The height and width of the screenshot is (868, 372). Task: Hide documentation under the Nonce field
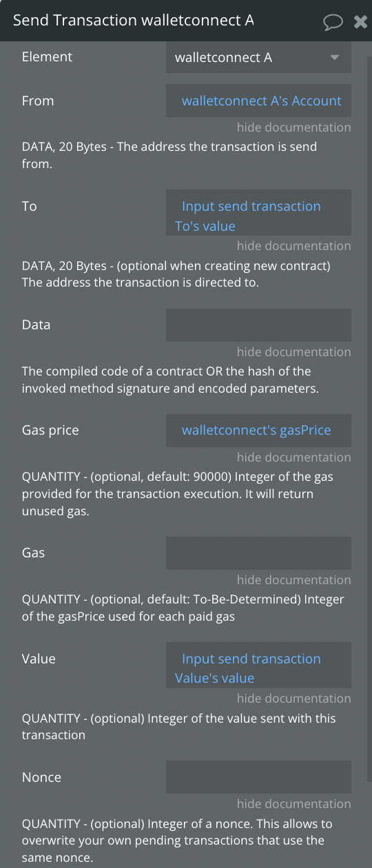tap(294, 803)
